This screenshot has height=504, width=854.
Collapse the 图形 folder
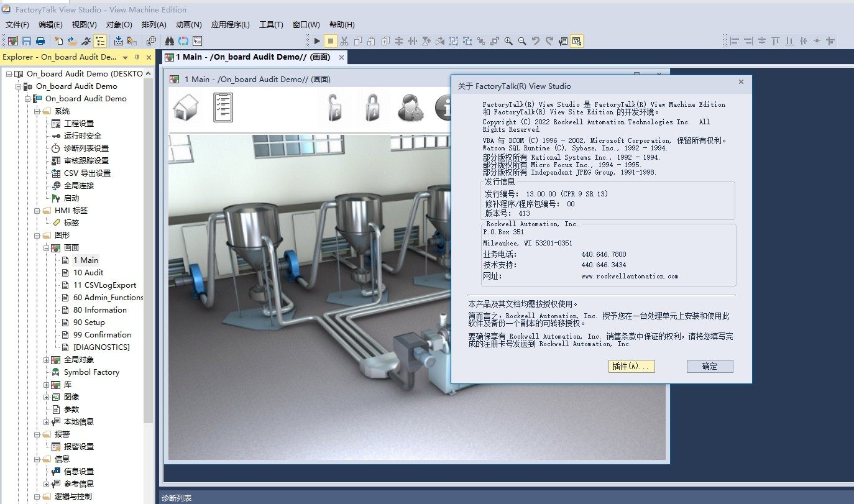pyautogui.click(x=37, y=236)
